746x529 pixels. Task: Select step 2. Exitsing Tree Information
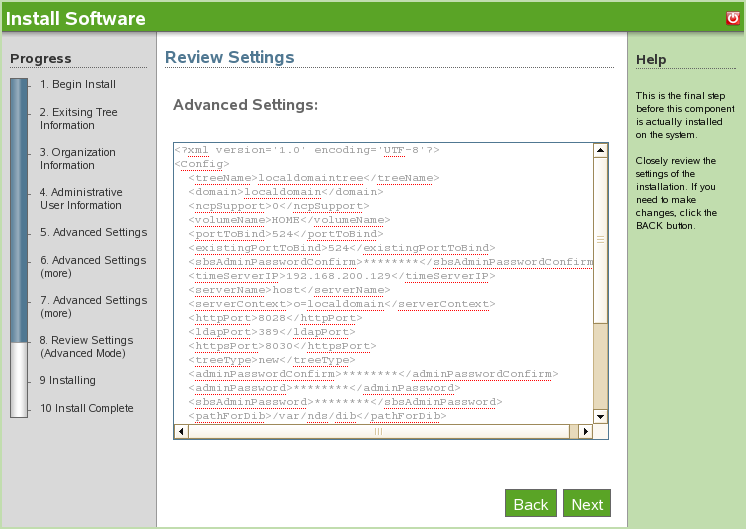[x=79, y=118]
